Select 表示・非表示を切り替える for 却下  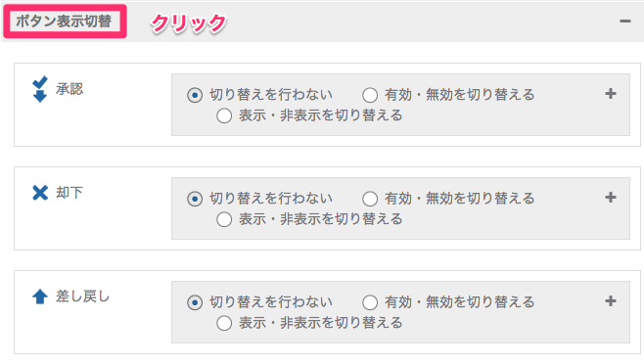pyautogui.click(x=224, y=219)
